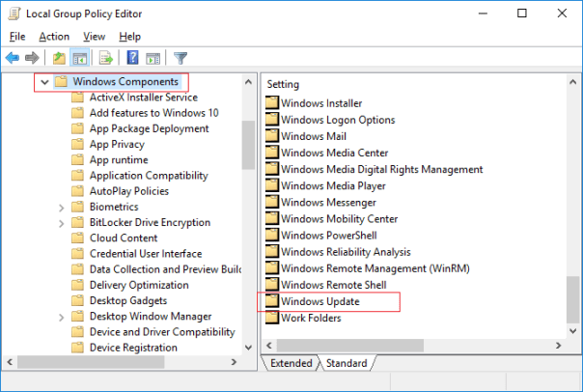
Task: Select Windows Remote Management (WinRM) entry
Action: tap(375, 268)
